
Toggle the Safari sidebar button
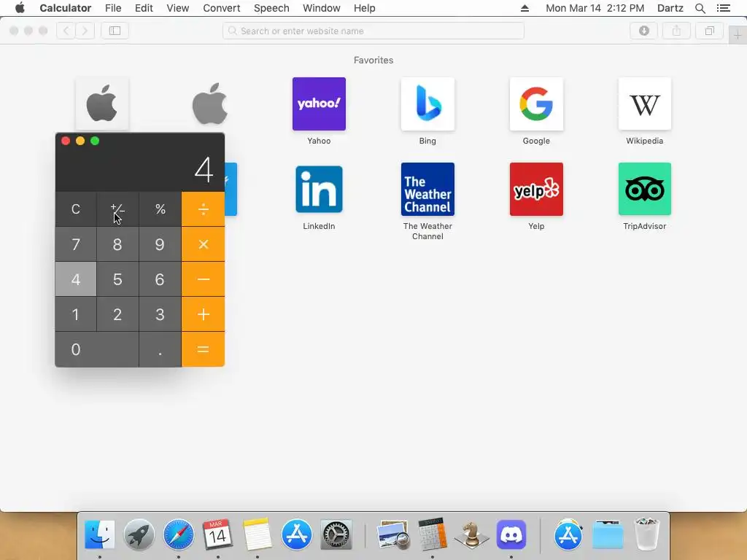click(x=115, y=31)
